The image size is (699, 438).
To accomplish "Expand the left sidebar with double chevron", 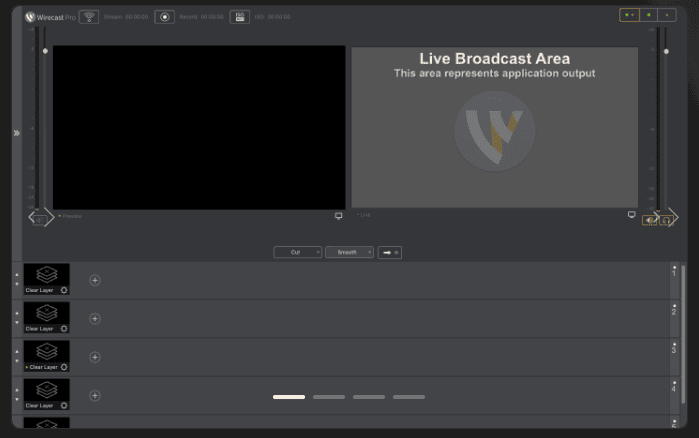I will [16, 133].
